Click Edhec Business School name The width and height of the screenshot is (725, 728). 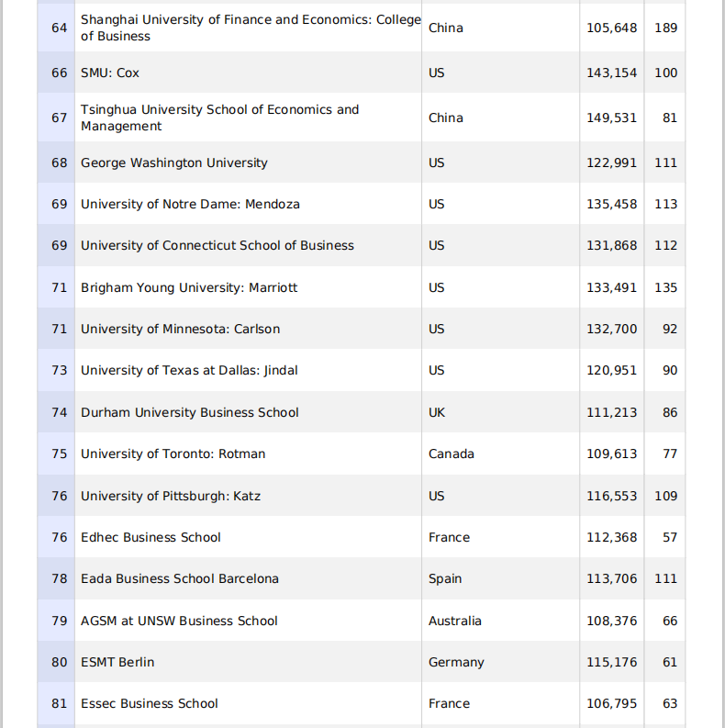click(151, 537)
